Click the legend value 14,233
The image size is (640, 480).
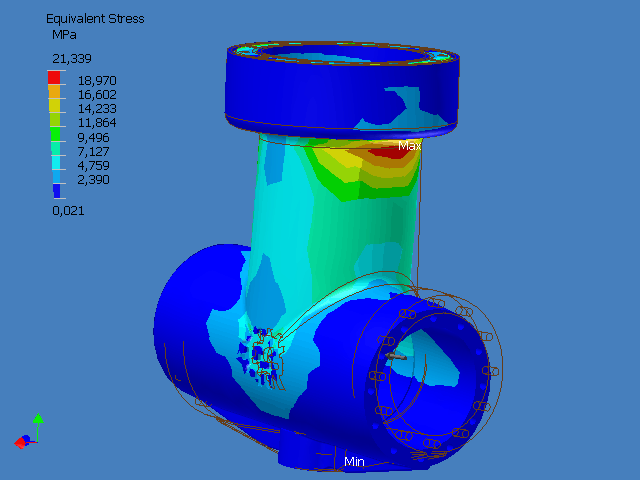[97, 109]
